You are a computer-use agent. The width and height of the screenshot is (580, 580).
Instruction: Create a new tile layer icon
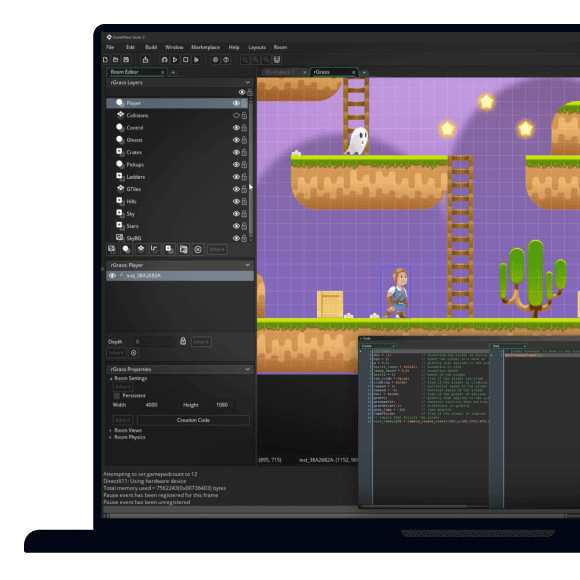pos(141,249)
